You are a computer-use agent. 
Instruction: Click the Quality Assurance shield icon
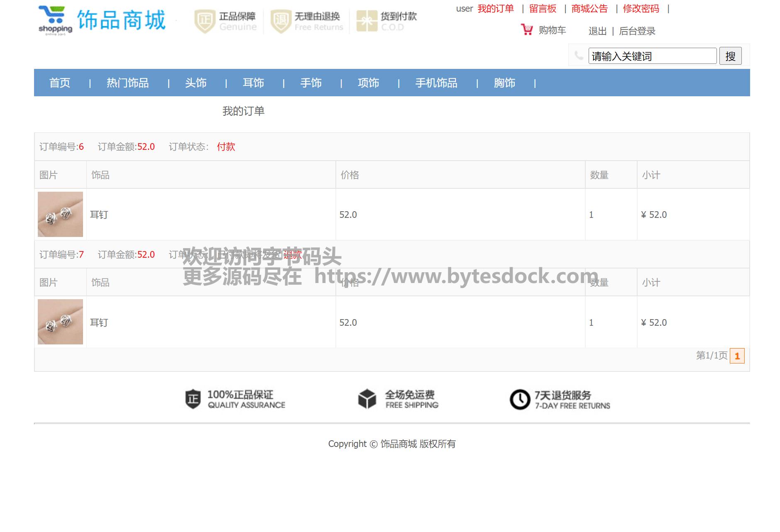coord(193,399)
